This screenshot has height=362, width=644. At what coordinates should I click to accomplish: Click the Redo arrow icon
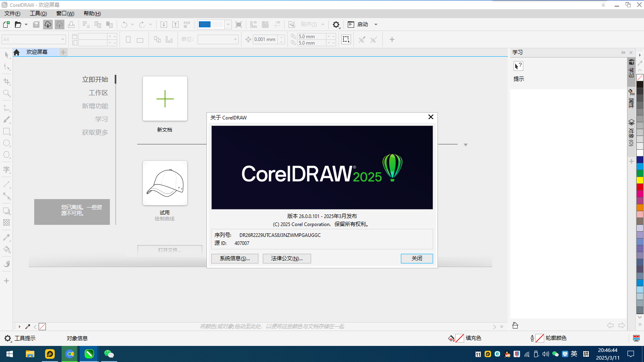click(142, 25)
